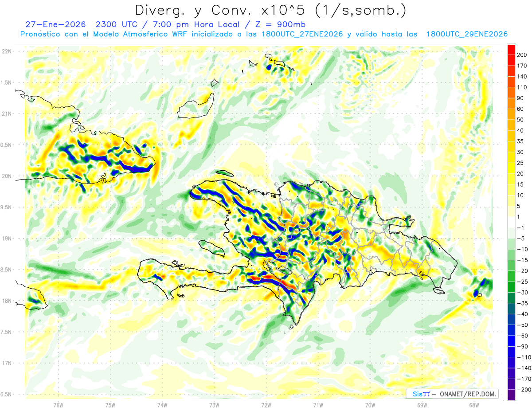
Task: Click the latitude label '20N'
Action: [x=7, y=176]
